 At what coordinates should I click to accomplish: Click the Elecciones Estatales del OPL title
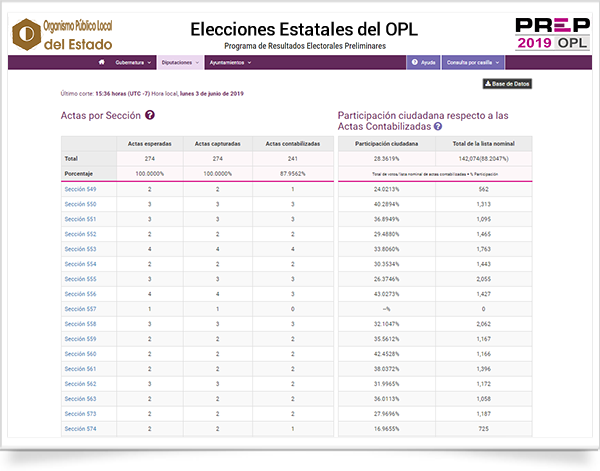(304, 29)
